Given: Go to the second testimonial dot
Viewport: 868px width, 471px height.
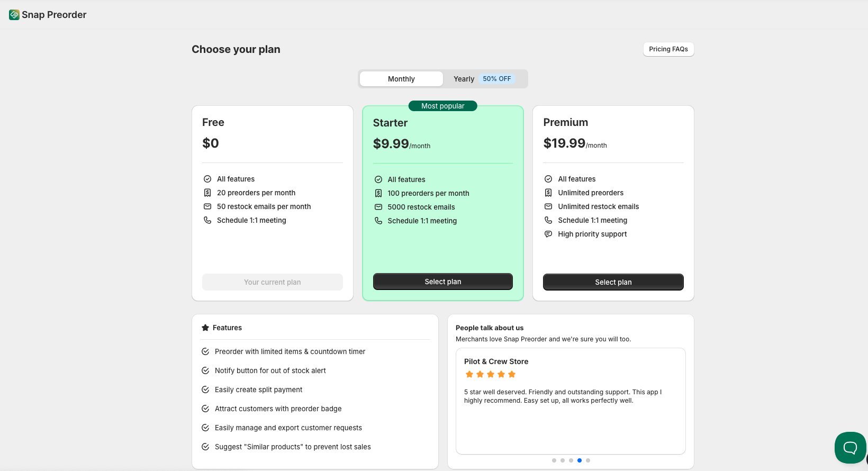Looking at the screenshot, I should pos(563,460).
